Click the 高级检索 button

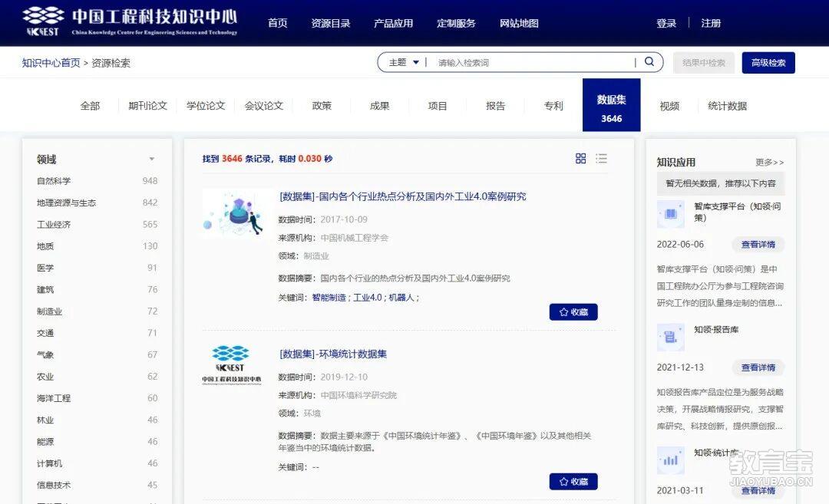point(768,62)
